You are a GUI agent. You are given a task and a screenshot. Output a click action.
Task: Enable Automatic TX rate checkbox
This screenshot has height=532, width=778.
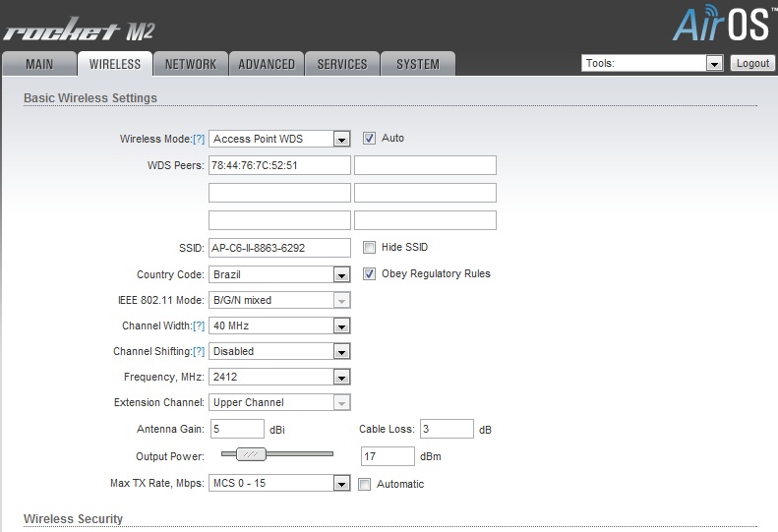pos(364,485)
